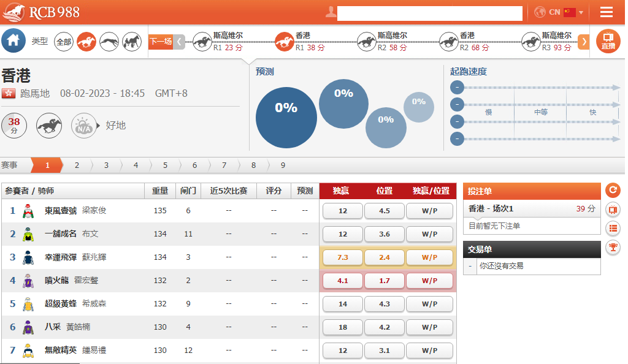The width and height of the screenshot is (628, 364).
Task: Open the 直播 live stream button
Action: [608, 41]
